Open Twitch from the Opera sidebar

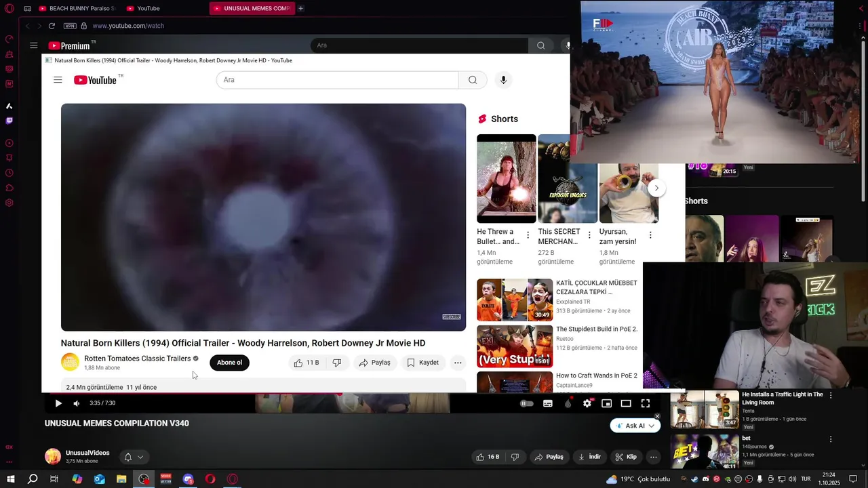[x=9, y=121]
